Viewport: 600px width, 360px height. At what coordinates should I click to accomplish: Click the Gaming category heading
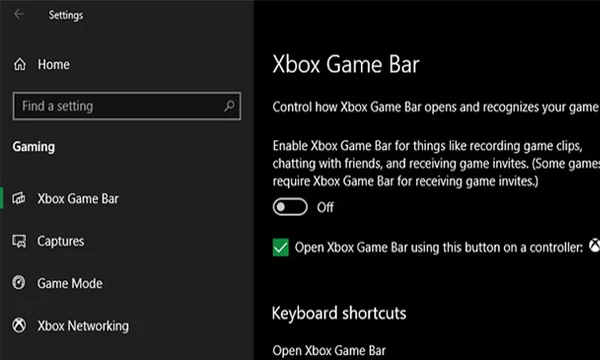34,147
